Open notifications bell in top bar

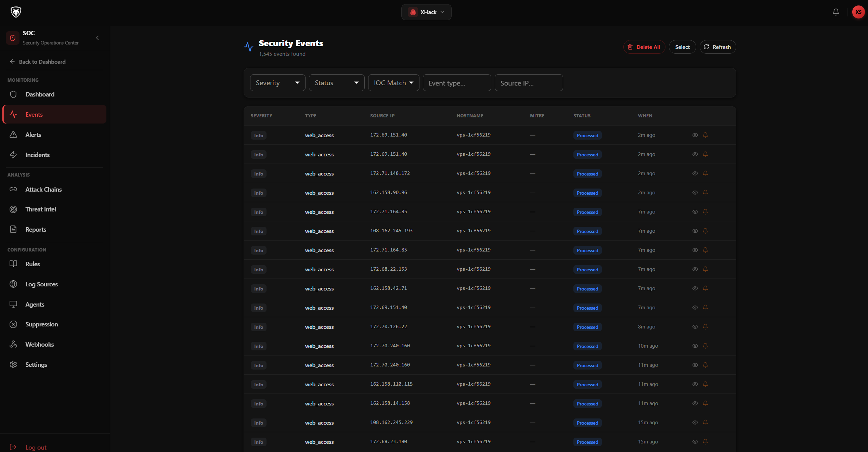[835, 12]
